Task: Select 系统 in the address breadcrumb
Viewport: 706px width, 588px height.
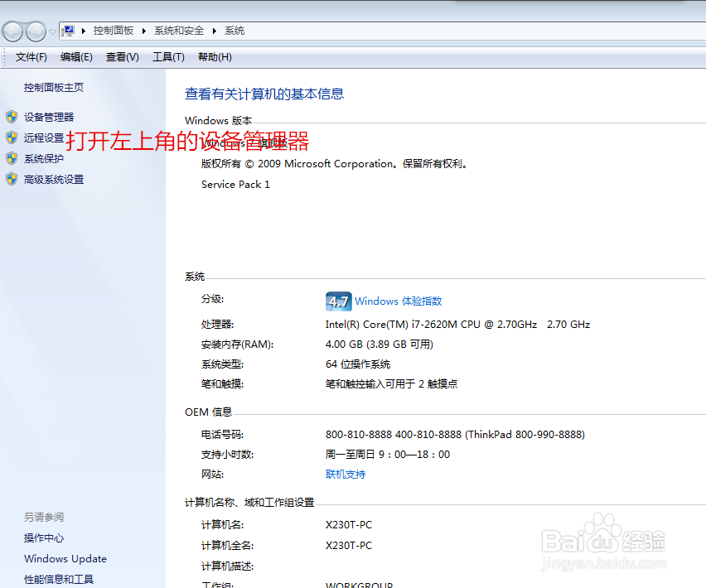Action: coord(235,31)
